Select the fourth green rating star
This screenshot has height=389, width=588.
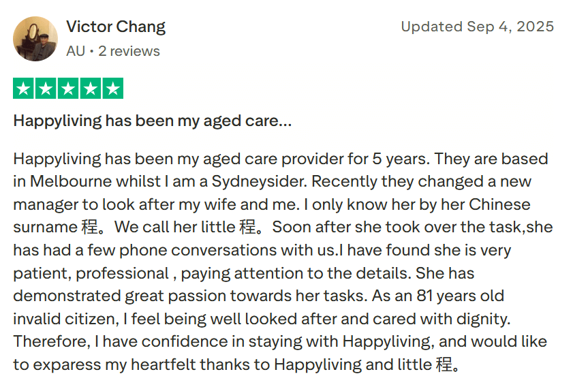pyautogui.click(x=91, y=89)
